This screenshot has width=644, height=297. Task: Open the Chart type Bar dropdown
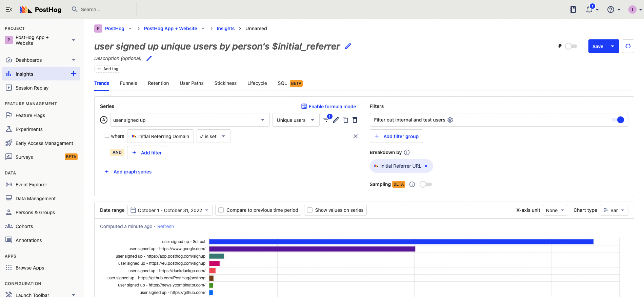coord(614,210)
